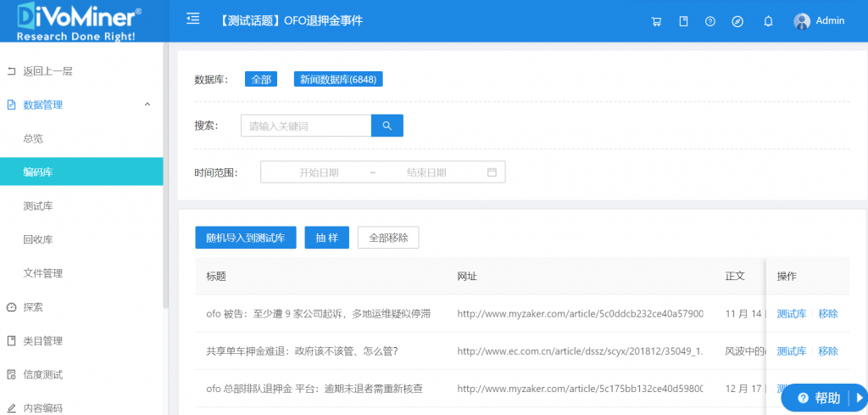Click the ec.com.cn article URL
Viewport: 868px width, 415px height.
pyautogui.click(x=580, y=351)
